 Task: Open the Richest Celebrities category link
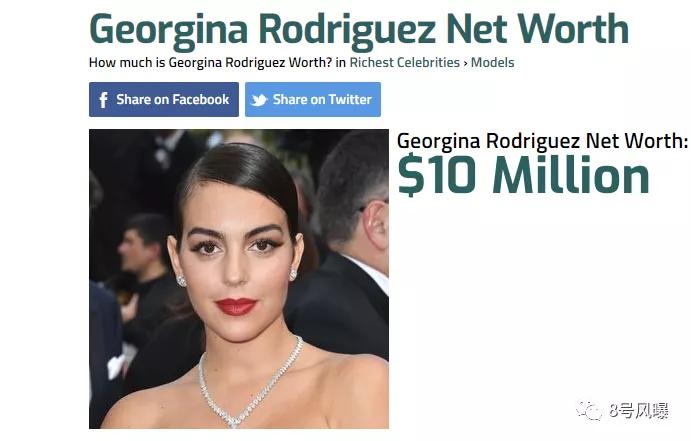click(405, 63)
